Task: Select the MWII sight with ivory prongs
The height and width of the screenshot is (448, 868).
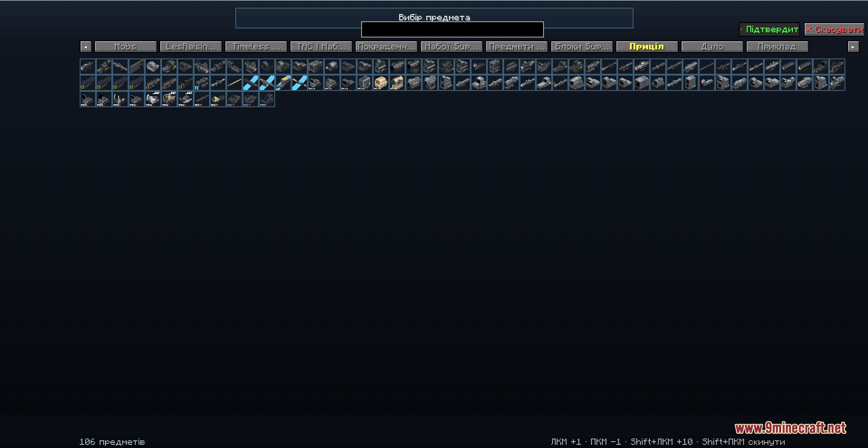Action: [120, 99]
